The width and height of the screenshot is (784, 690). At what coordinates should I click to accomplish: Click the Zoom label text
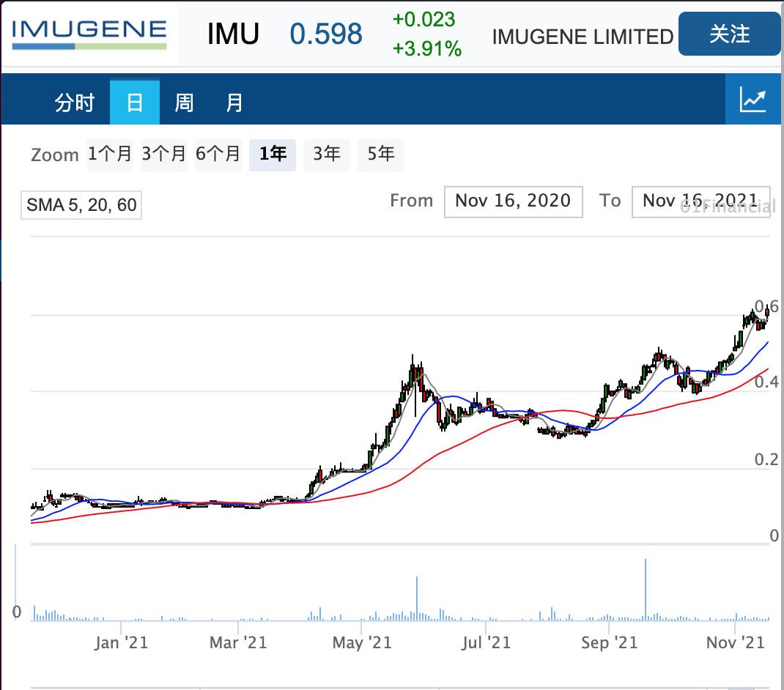(54, 155)
